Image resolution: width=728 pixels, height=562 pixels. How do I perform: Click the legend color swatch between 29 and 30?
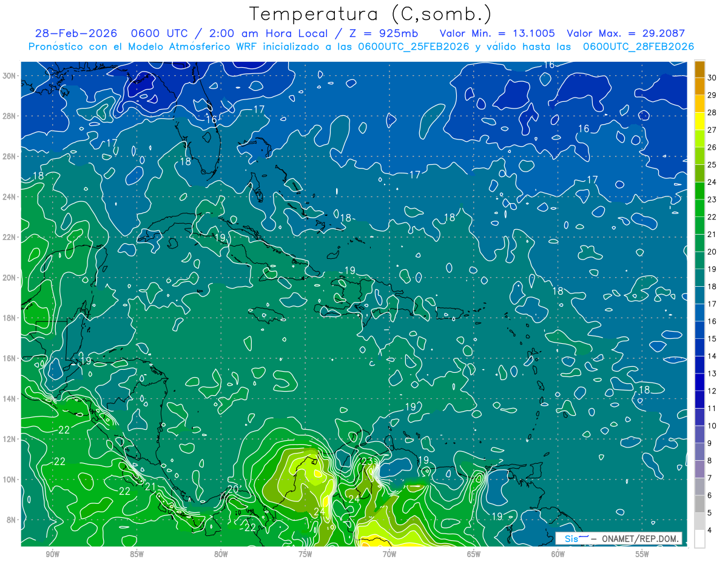pyautogui.click(x=699, y=86)
